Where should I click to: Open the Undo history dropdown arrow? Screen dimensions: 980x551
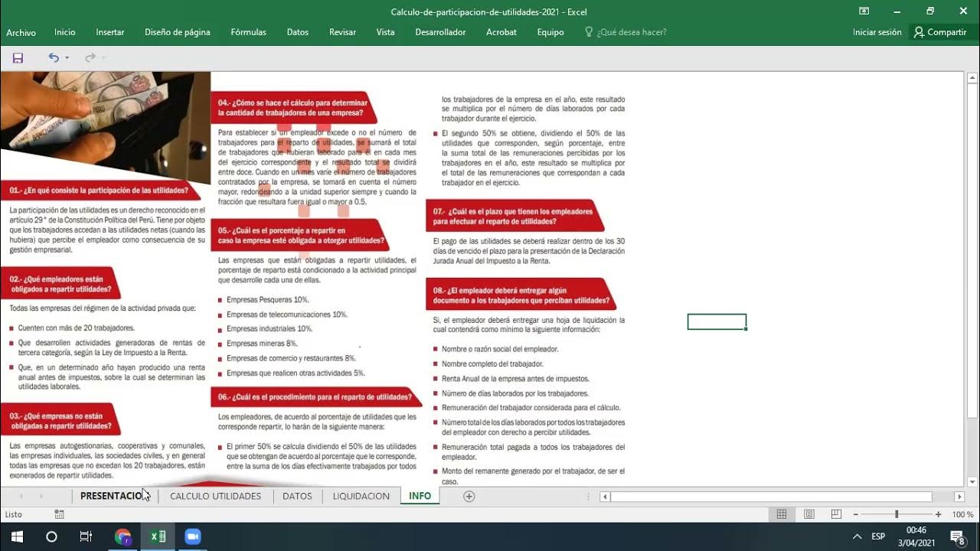click(67, 58)
